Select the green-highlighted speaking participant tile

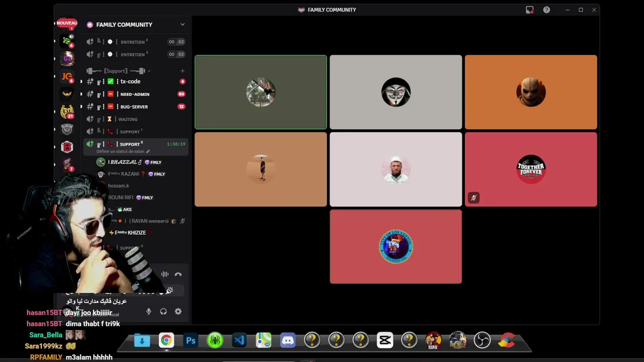click(261, 92)
